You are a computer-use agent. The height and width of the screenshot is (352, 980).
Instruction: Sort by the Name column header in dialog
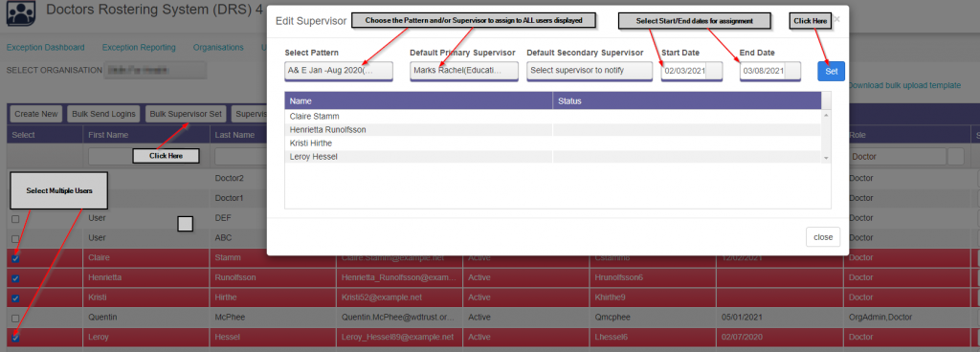click(x=418, y=100)
